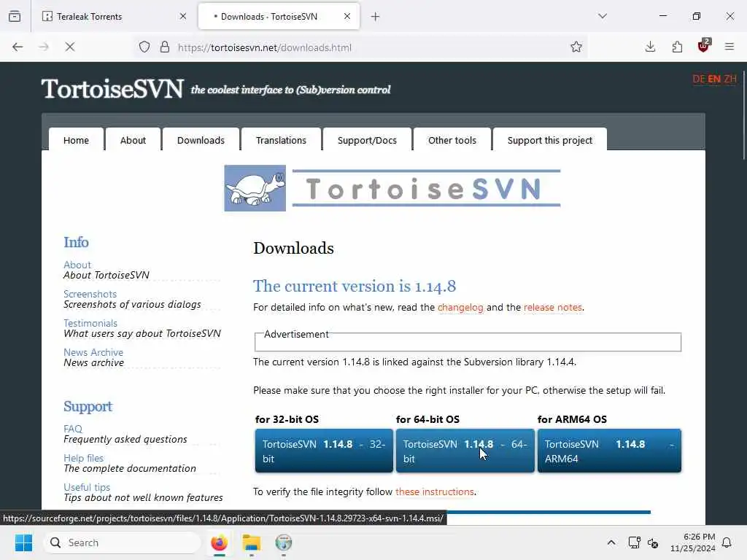Click the taskbar Search box
Image resolution: width=747 pixels, height=560 pixels.
click(x=122, y=542)
